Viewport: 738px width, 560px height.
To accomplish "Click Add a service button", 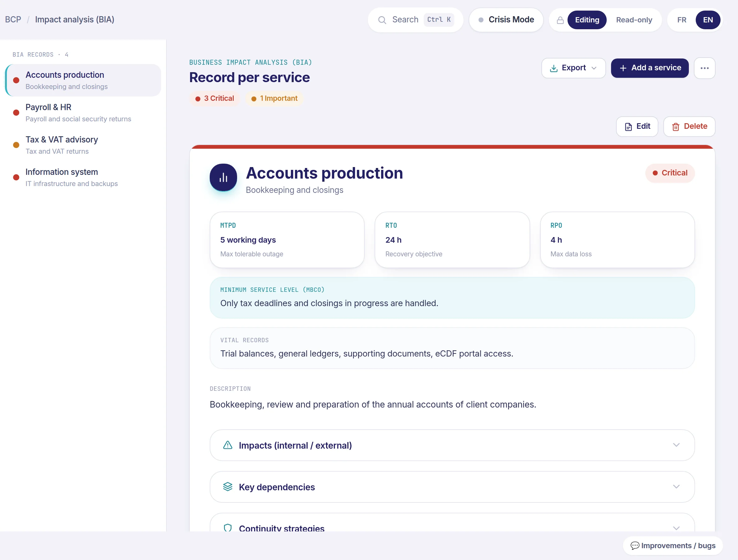I will (x=649, y=68).
